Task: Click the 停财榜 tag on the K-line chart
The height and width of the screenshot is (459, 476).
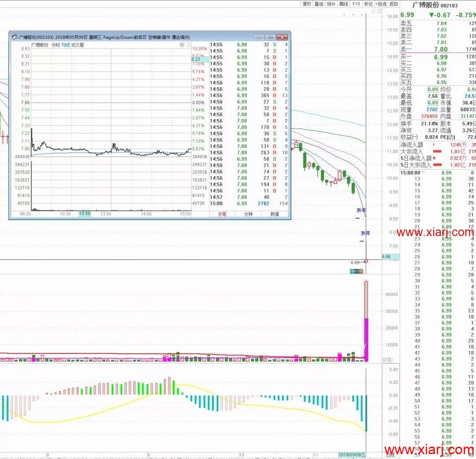Action: coord(357,271)
